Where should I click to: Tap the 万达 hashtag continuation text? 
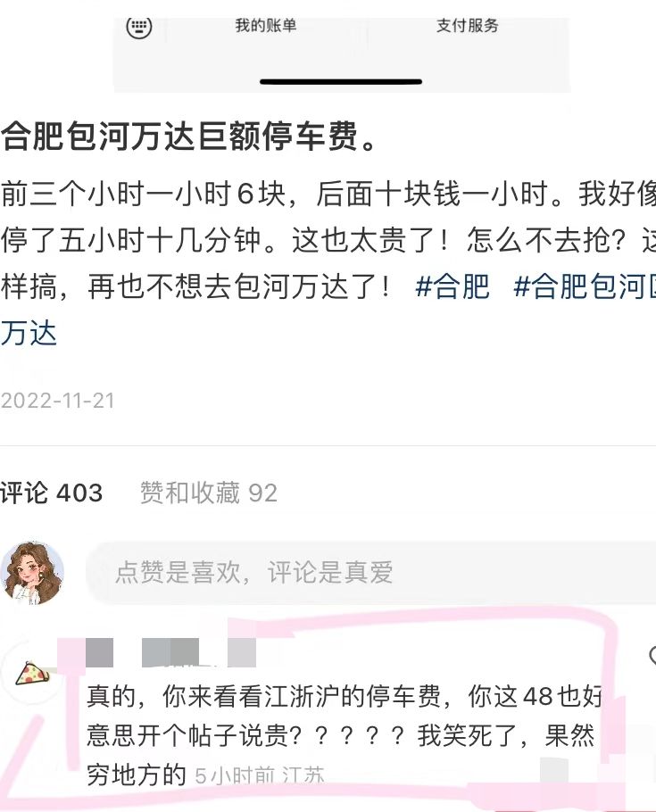point(29,333)
